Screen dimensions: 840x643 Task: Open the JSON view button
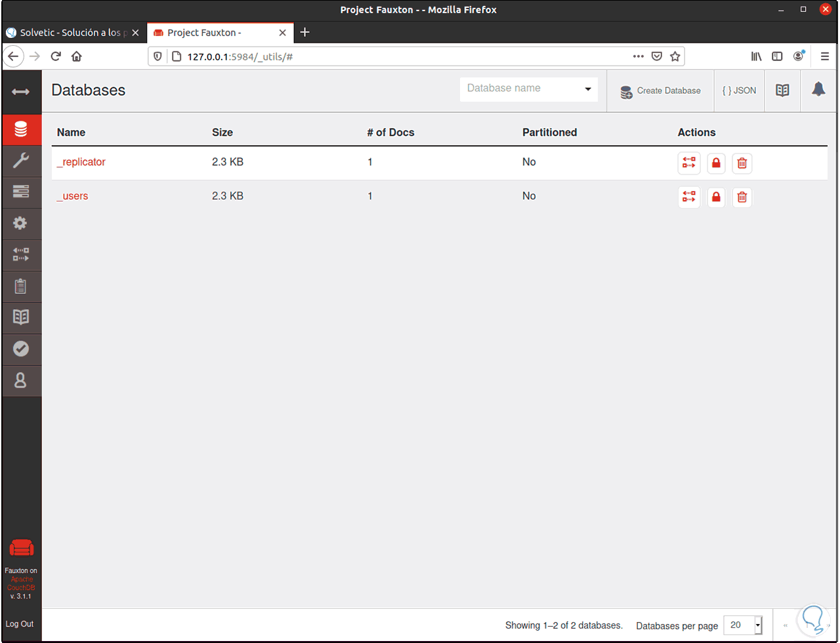tap(739, 91)
